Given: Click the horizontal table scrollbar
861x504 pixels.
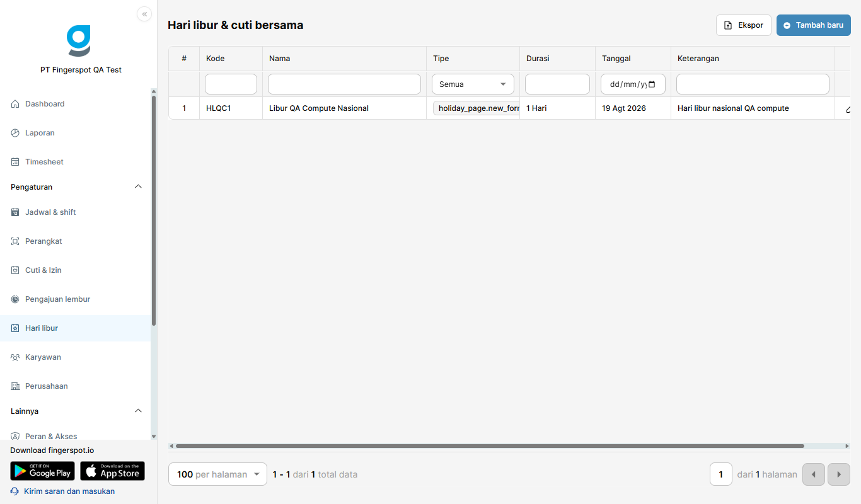Looking at the screenshot, I should tap(490, 446).
